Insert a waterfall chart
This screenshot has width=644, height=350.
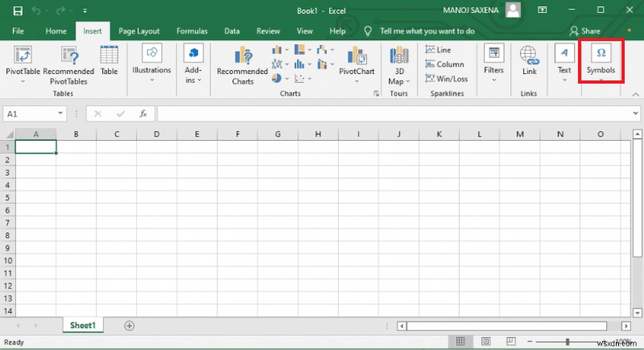click(325, 50)
